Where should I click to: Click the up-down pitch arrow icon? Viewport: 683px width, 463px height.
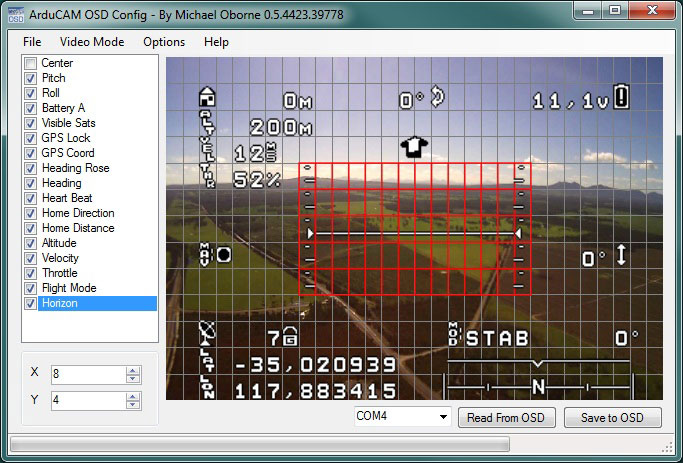point(622,257)
